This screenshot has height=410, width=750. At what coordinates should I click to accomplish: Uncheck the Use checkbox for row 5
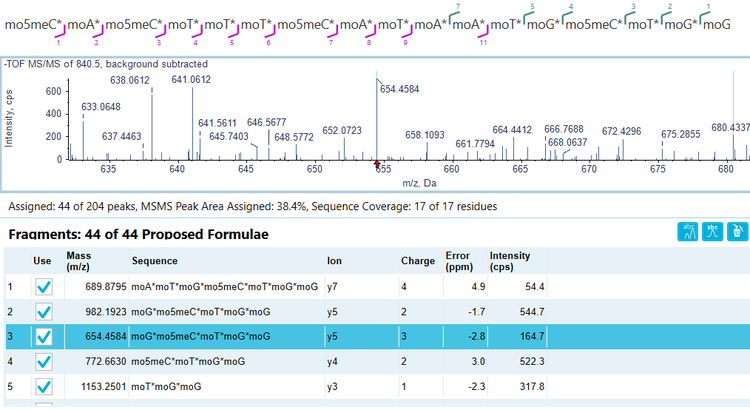pos(43,386)
